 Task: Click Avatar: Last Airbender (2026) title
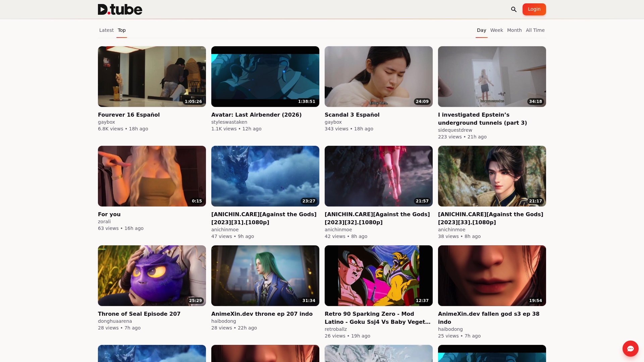click(257, 115)
